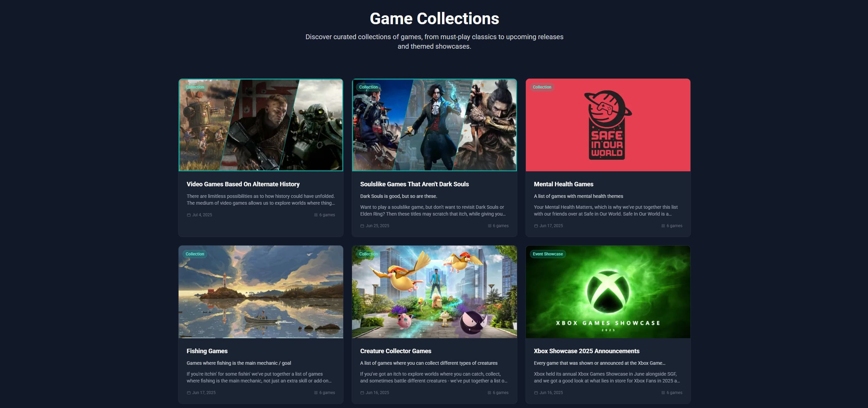This screenshot has height=408, width=868.
Task: Click the 'Jun 25, 2025' date text
Action: [377, 226]
